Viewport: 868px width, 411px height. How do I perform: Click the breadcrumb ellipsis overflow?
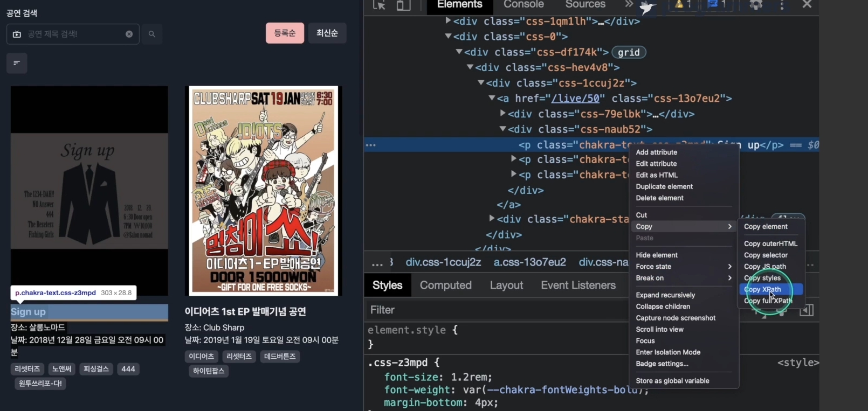[377, 262]
